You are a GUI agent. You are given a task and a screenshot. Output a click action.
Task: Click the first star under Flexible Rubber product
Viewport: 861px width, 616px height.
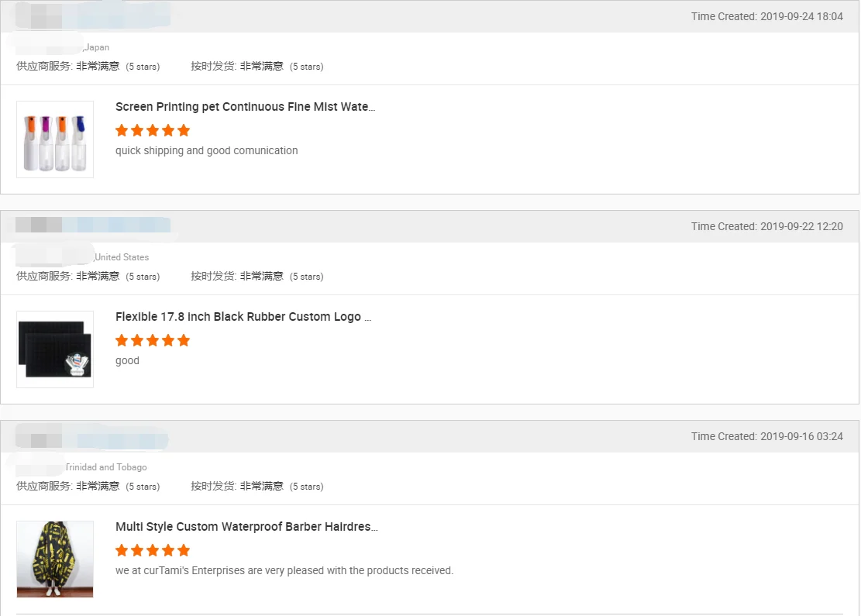(122, 340)
